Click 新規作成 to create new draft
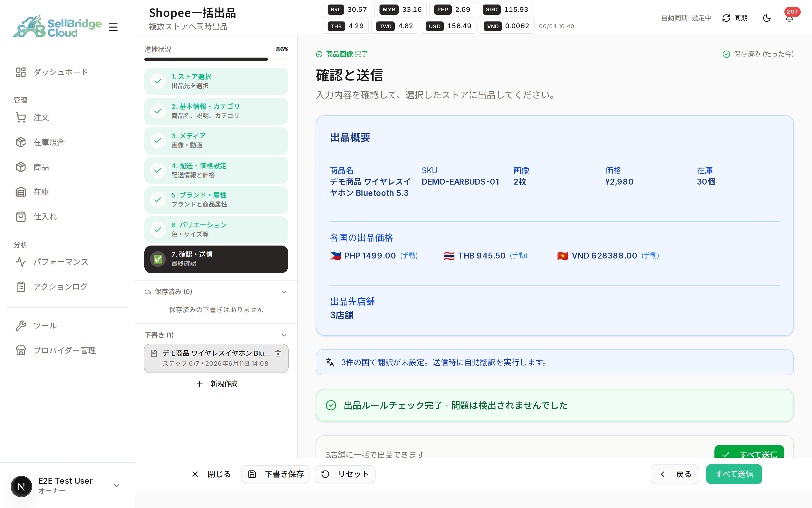Image resolution: width=812 pixels, height=508 pixels. click(217, 384)
